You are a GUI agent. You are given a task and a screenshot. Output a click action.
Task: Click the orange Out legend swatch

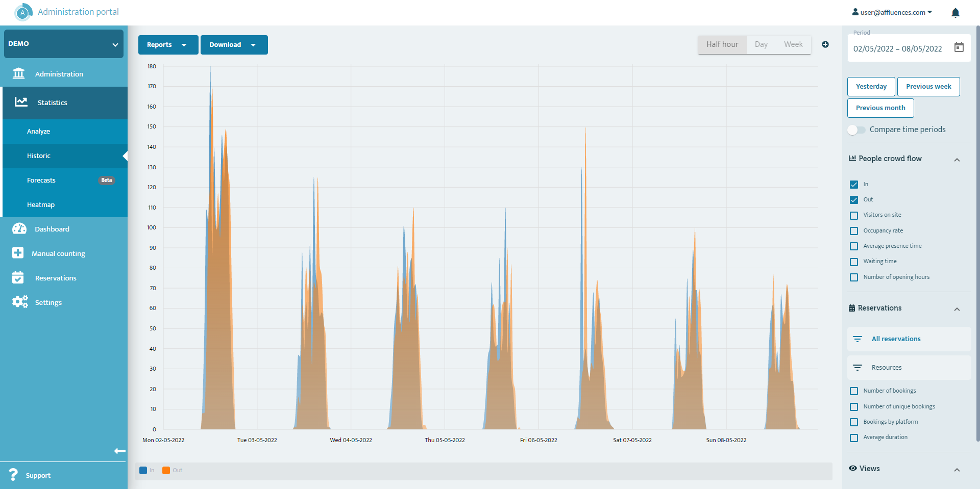(166, 470)
